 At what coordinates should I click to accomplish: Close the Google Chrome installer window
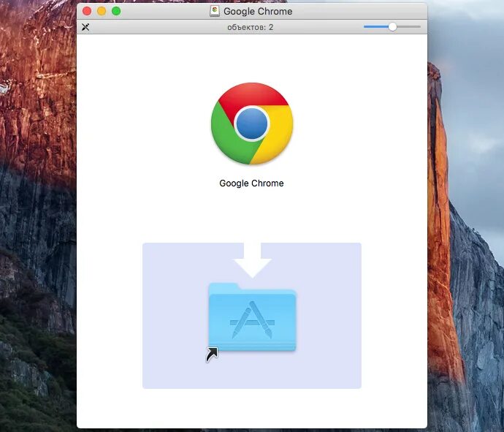point(87,11)
